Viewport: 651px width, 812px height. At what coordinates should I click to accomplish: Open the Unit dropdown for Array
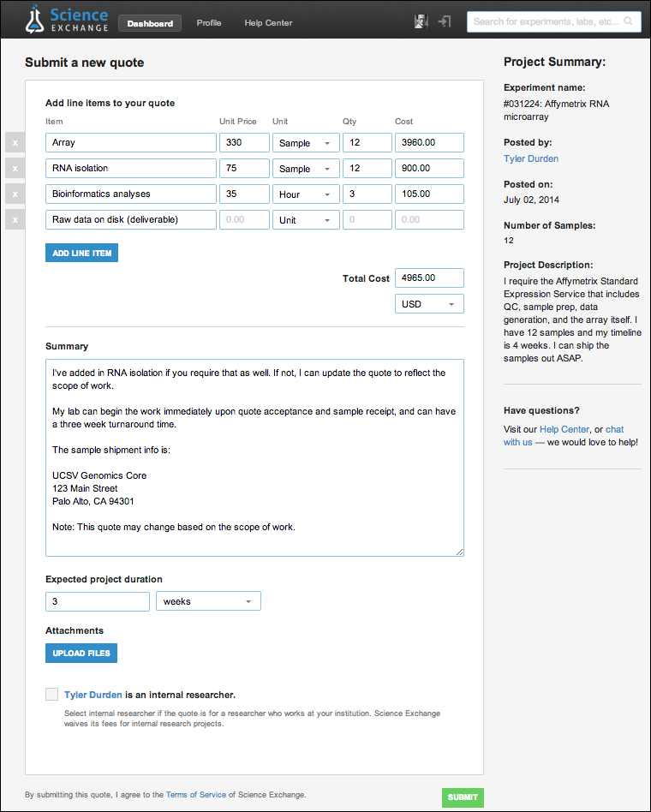point(305,143)
